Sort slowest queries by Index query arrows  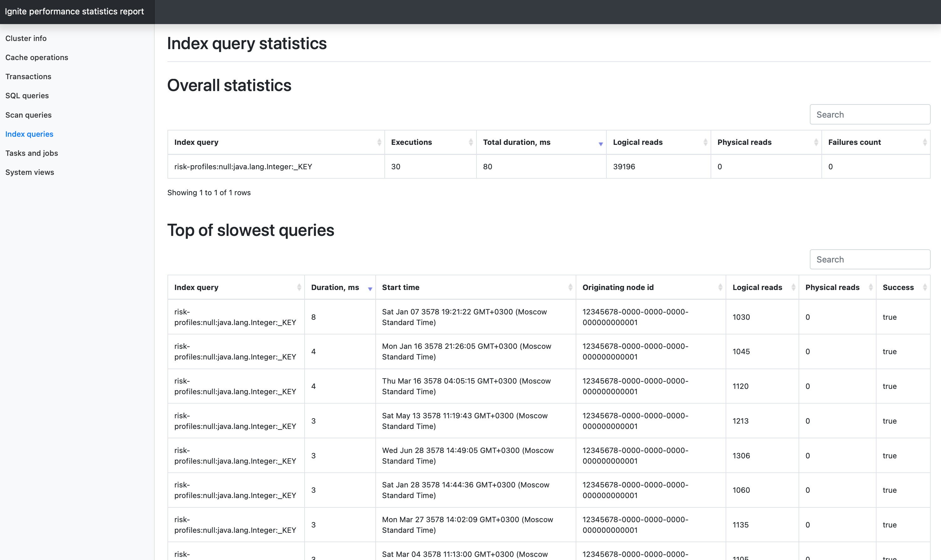coord(299,287)
